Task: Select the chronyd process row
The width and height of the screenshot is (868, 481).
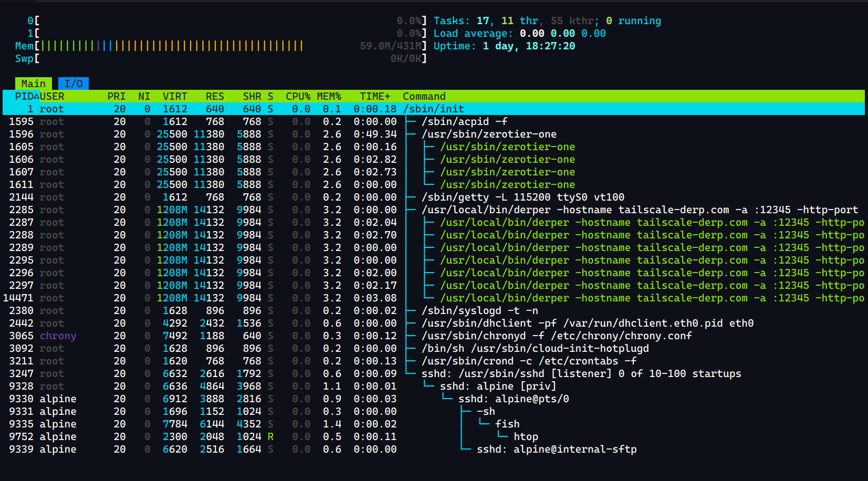Action: coord(556,336)
